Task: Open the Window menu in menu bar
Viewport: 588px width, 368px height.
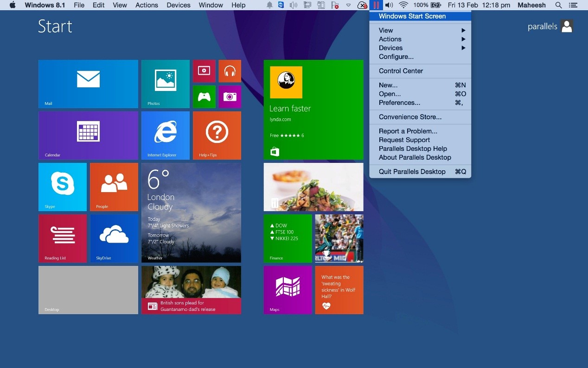Action: (x=211, y=5)
